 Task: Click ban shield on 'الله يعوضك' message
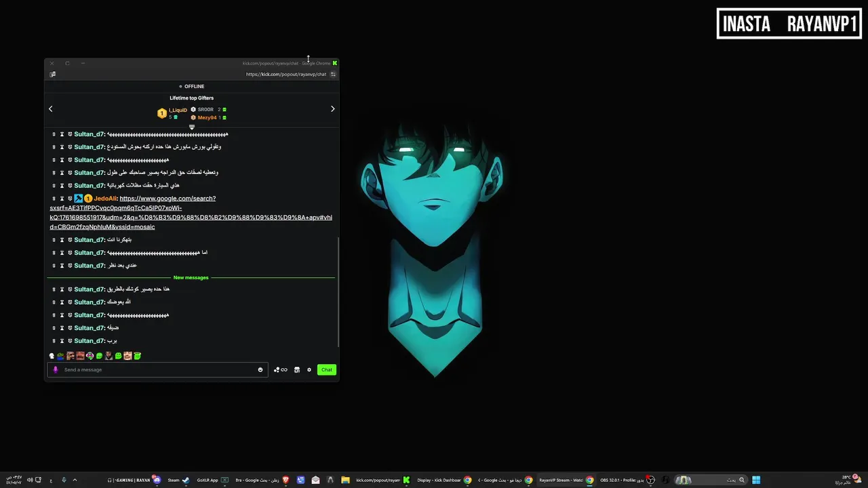(x=70, y=302)
